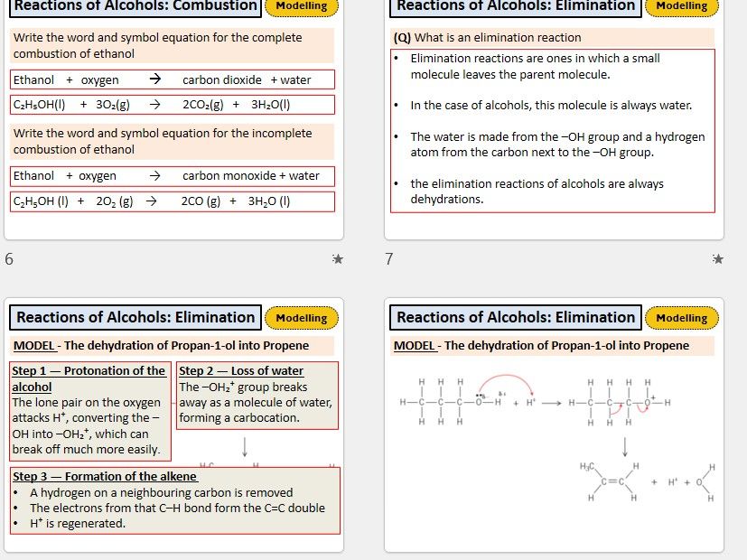
Task: Click slide number 7 label
Action: pyautogui.click(x=389, y=258)
